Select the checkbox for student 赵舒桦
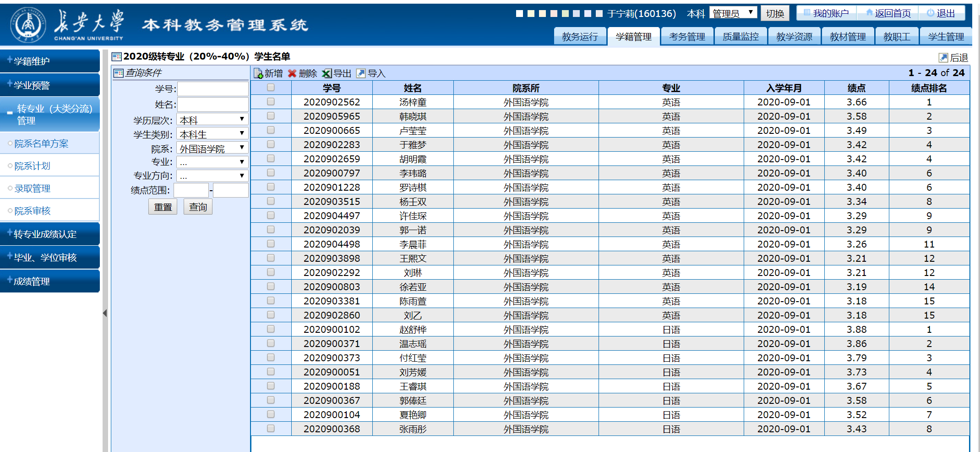Image resolution: width=980 pixels, height=452 pixels. 271,329
